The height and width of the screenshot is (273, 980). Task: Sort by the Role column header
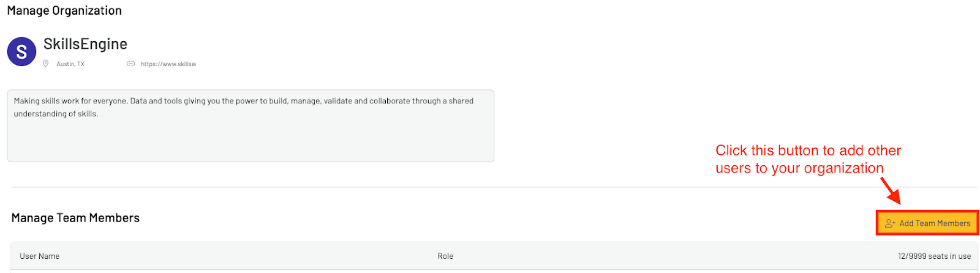pyautogui.click(x=445, y=256)
